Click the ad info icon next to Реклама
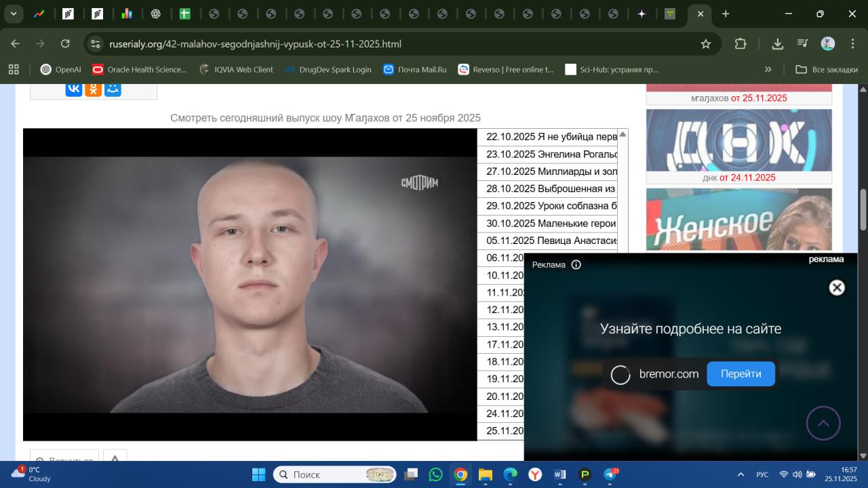 coord(576,265)
